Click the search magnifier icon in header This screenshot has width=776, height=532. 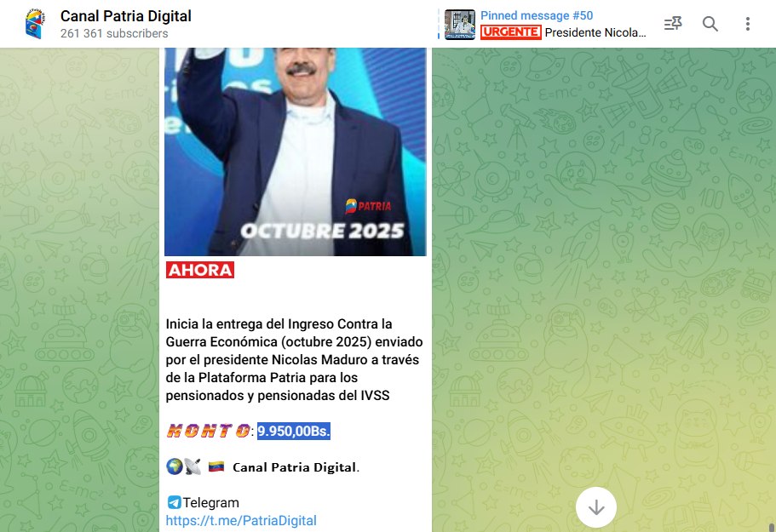710,24
